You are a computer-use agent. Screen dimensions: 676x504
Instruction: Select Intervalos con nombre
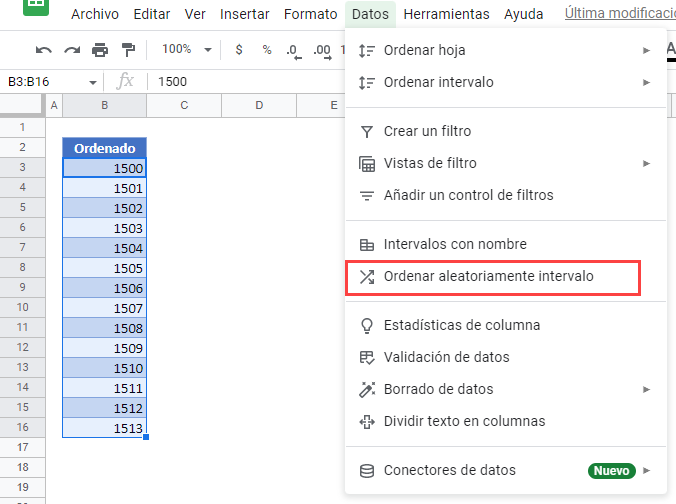506,244
